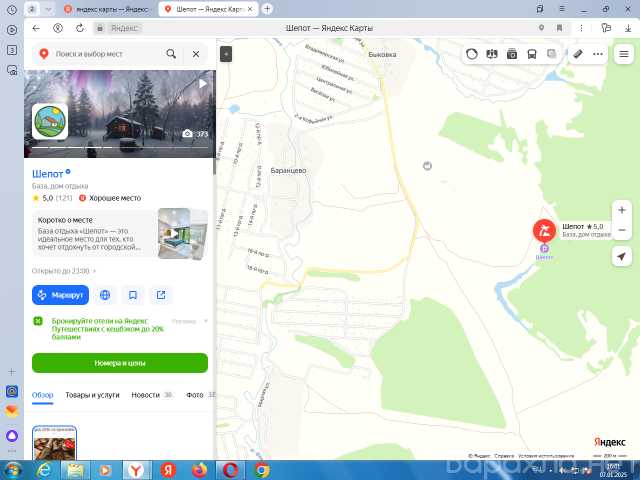
Task: Select the ruler measuring tool
Action: tap(578, 54)
